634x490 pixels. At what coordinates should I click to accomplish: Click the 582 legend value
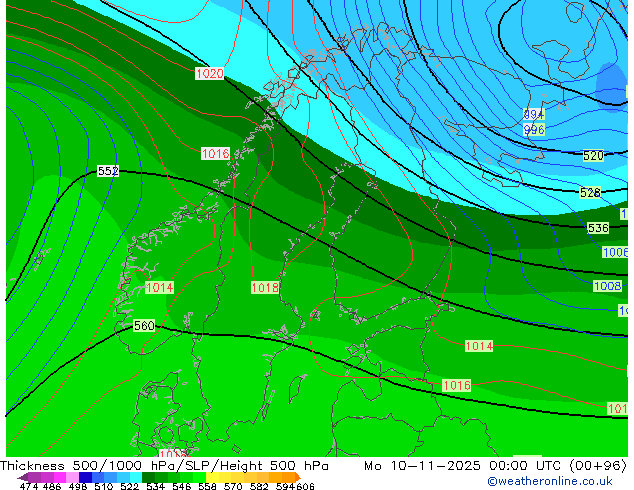[259, 486]
